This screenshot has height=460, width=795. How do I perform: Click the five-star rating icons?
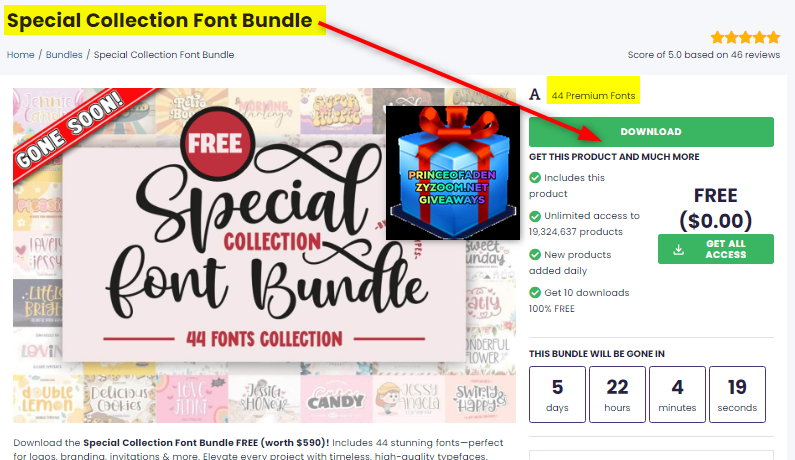click(x=745, y=38)
